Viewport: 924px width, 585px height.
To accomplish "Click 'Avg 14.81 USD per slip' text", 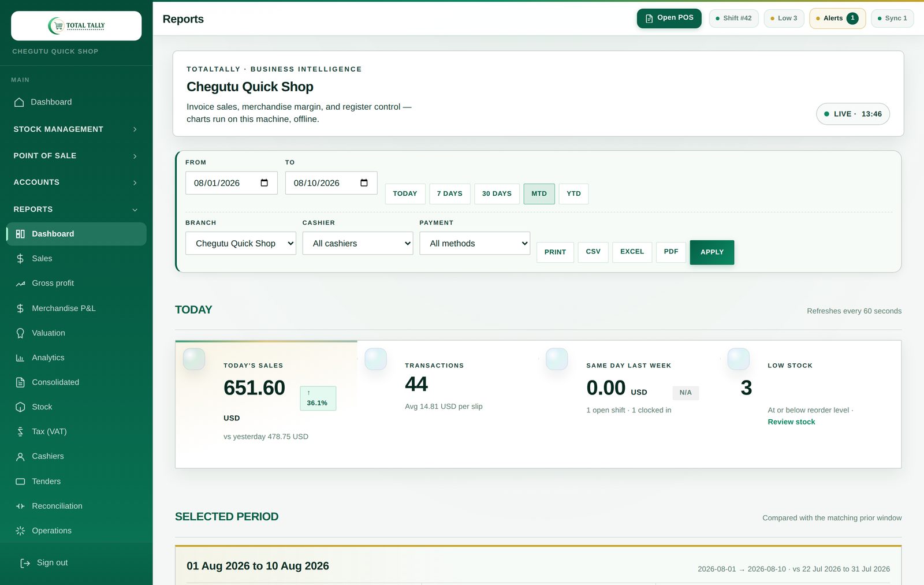I will click(444, 407).
